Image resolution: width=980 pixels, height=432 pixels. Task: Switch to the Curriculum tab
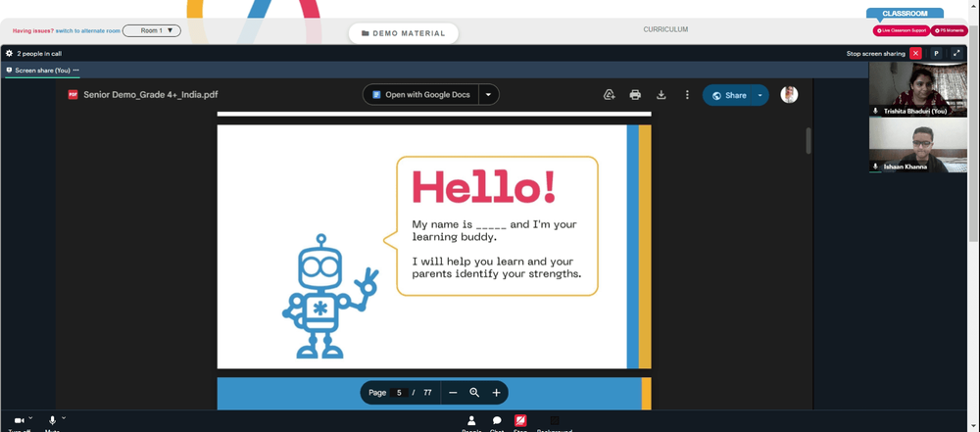tap(665, 29)
